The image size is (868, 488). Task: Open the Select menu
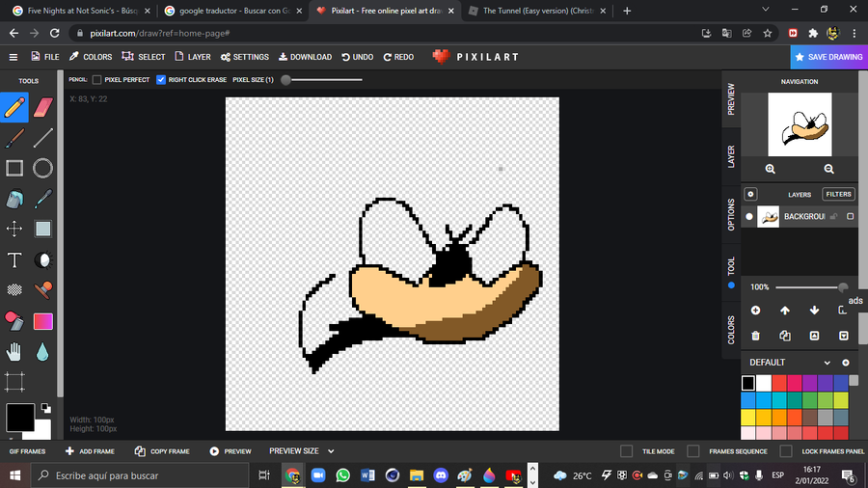[x=144, y=57]
